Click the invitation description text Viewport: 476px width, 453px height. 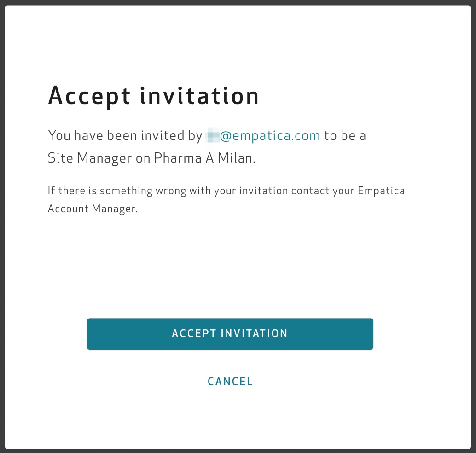207,146
